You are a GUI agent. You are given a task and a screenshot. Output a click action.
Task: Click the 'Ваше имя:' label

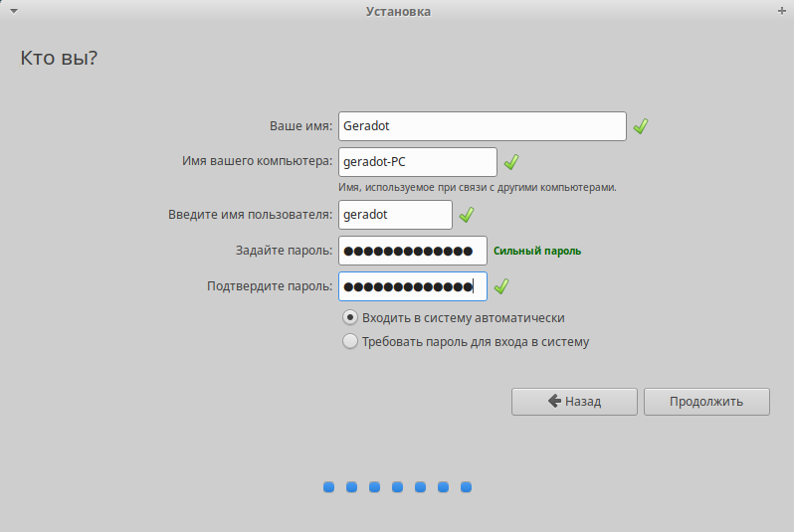pyautogui.click(x=300, y=126)
